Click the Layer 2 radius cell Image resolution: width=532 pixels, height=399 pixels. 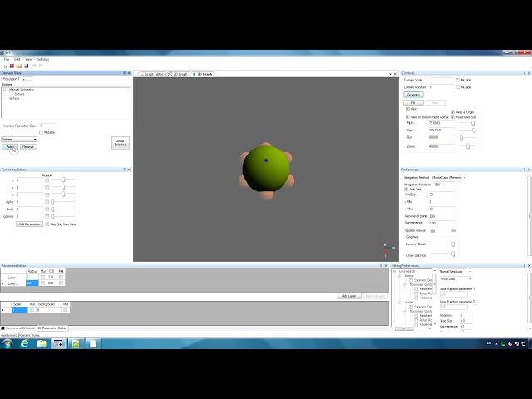pos(32,283)
